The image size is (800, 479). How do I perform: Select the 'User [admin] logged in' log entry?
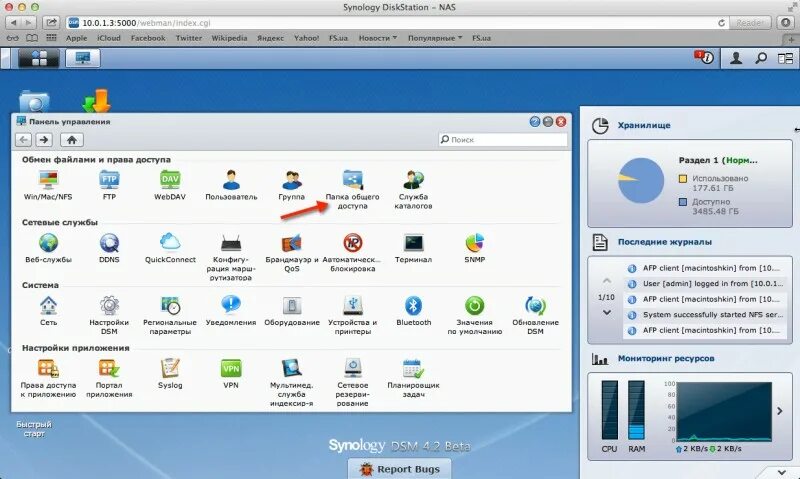707,284
